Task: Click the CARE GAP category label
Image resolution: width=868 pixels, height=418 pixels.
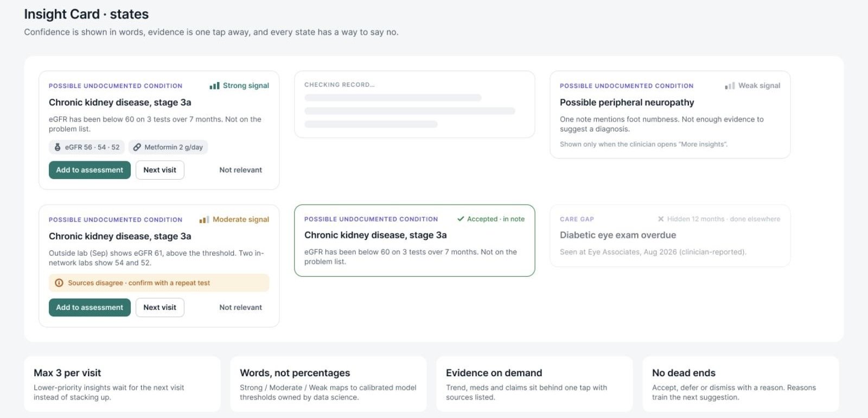Action: [577, 219]
